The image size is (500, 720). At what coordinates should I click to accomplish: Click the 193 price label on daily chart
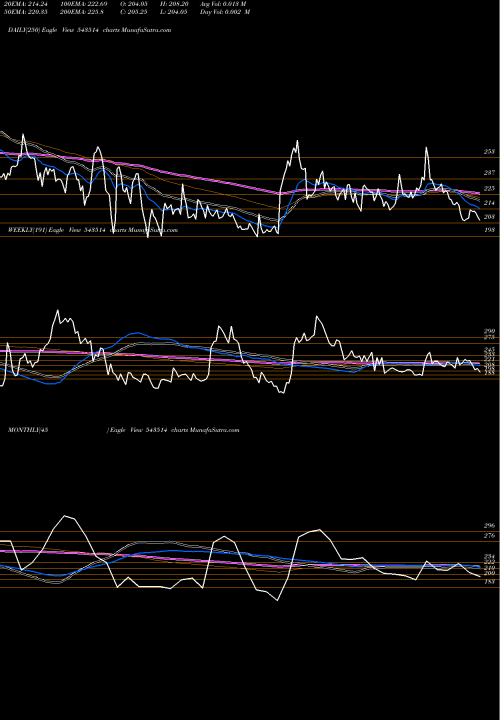click(489, 230)
